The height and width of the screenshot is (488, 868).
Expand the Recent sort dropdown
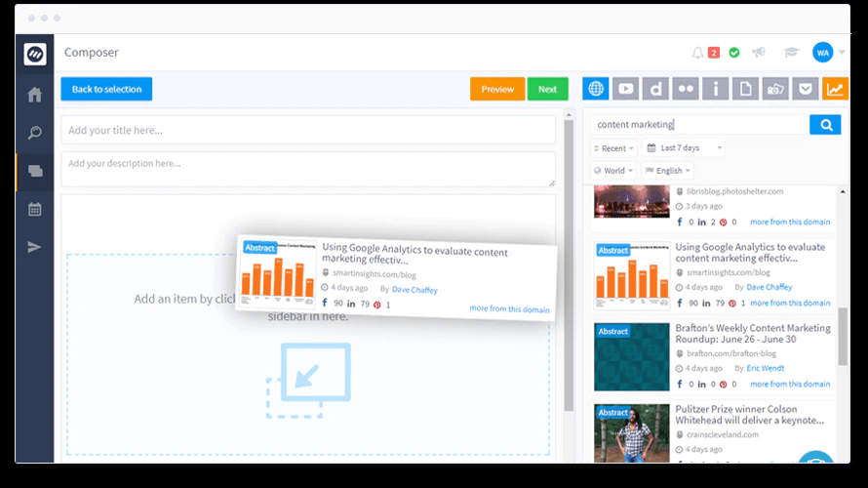614,148
